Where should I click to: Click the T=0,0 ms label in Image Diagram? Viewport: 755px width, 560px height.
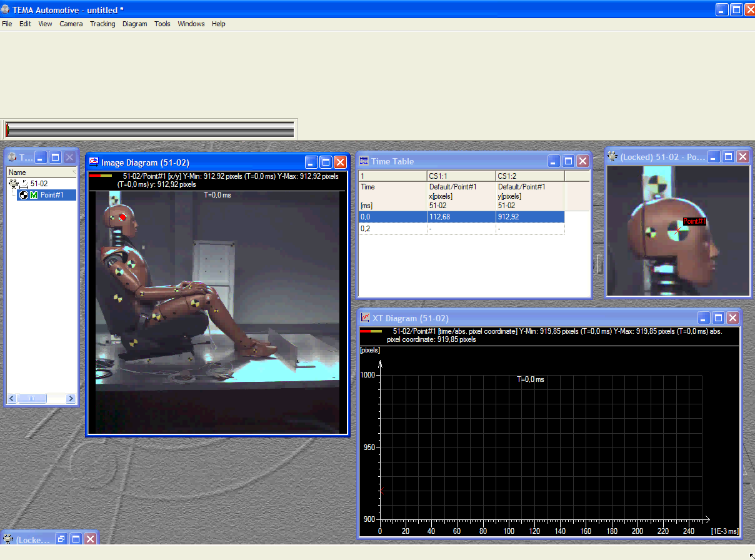[x=217, y=195]
